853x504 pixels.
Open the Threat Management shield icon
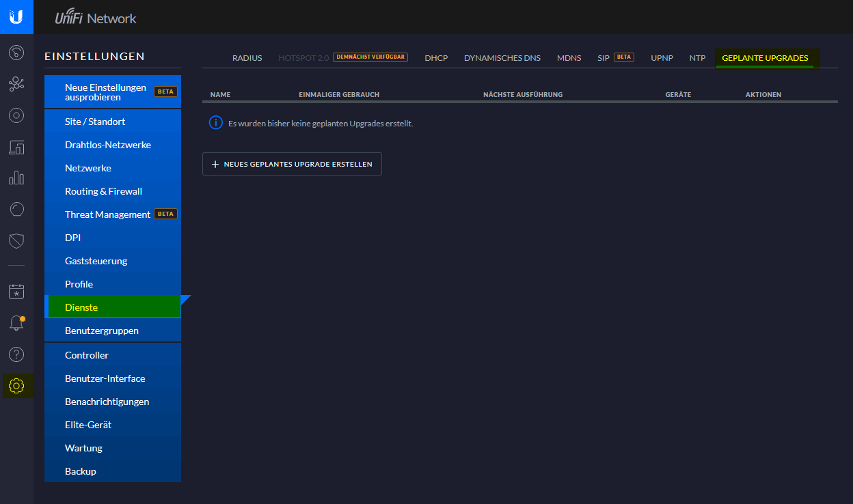[16, 240]
